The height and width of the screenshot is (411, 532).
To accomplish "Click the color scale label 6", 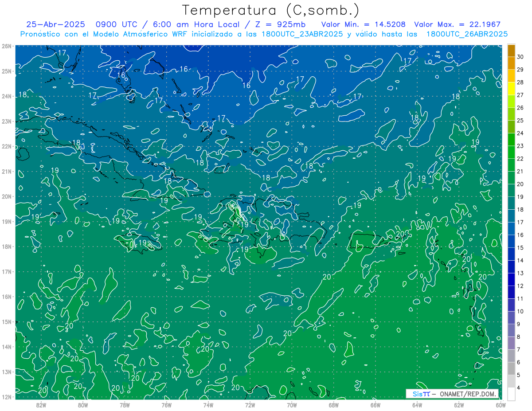I will pos(519,362).
